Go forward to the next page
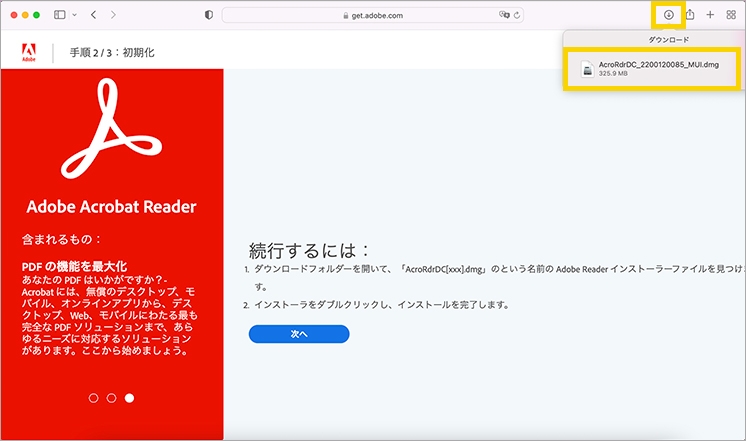 coord(113,15)
